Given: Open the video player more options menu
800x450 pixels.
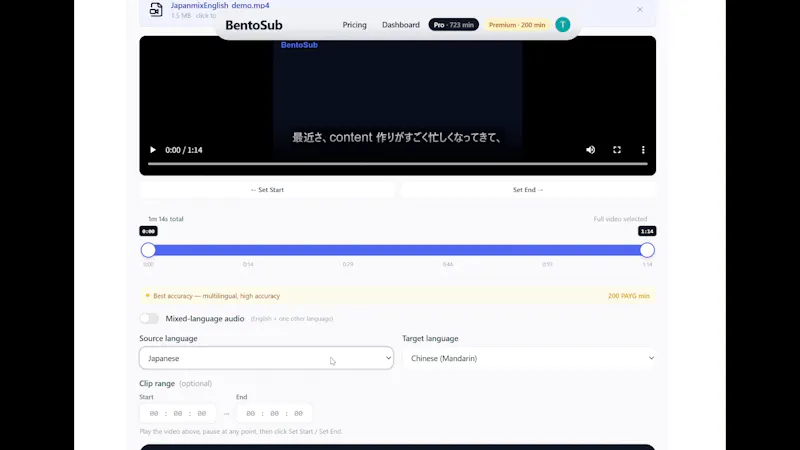Looking at the screenshot, I should pyautogui.click(x=643, y=150).
